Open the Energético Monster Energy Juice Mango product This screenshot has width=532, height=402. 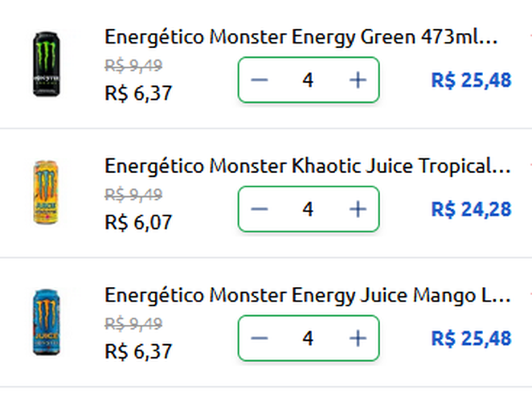click(x=307, y=296)
